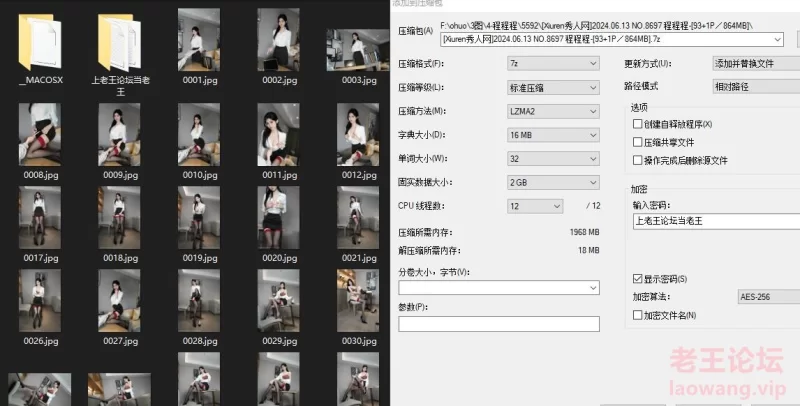This screenshot has width=800, height=406.
Task: Open the 更新方式 dropdown showing 添加并替换文件
Action: tap(756, 64)
